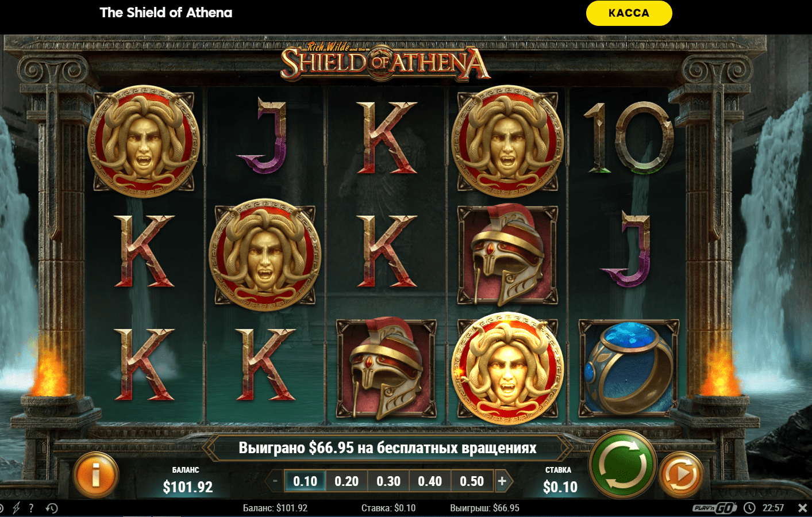Click the Play'n GO logo
The width and height of the screenshot is (812, 517).
pyautogui.click(x=714, y=508)
